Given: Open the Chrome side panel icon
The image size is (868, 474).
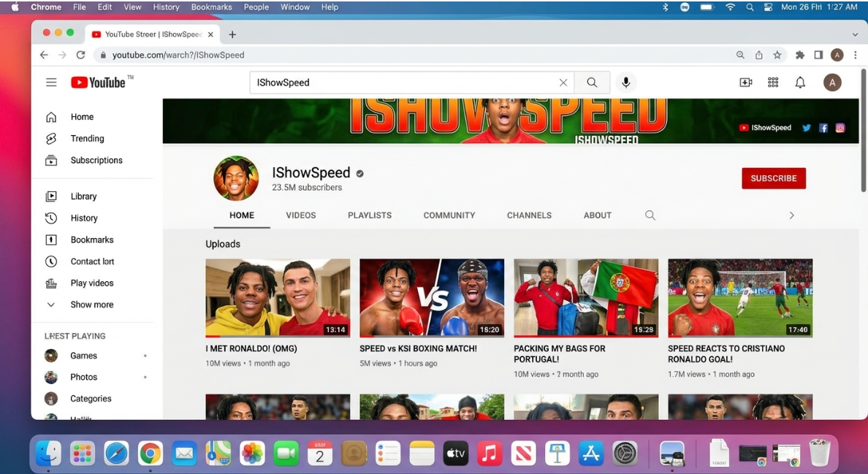Looking at the screenshot, I should coord(818,55).
